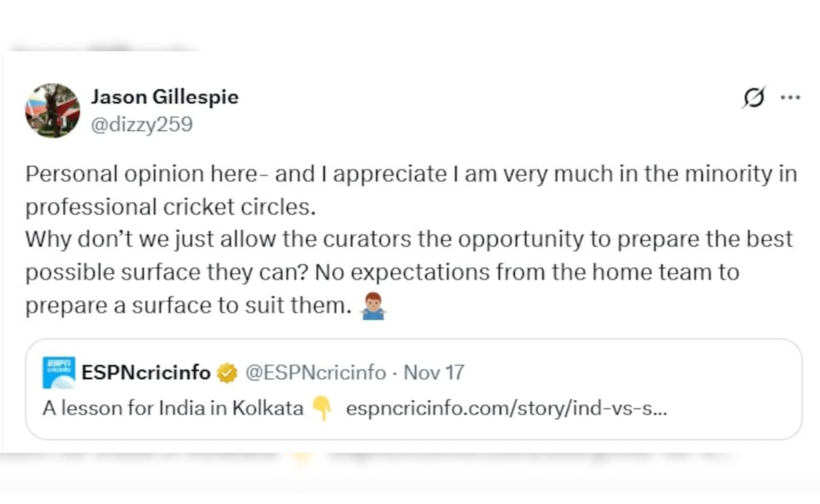Screen dimensions: 820x504
Task: Click the Jason Gillespie display name
Action: click(x=165, y=97)
